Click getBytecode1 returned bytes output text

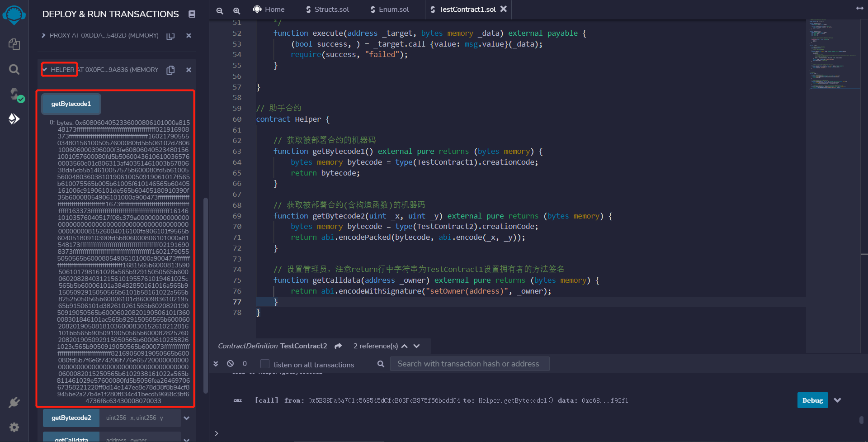pyautogui.click(x=123, y=261)
